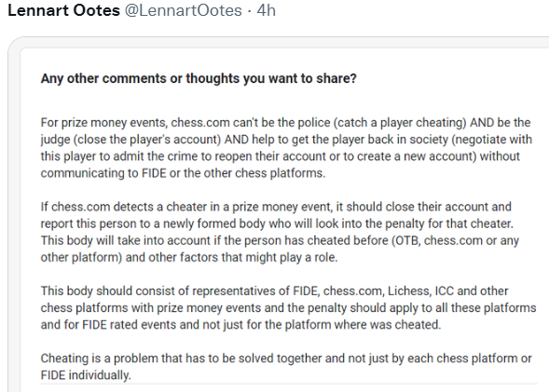The height and width of the screenshot is (392, 549).
Task: Click the @LennartOotes handle
Action: (184, 10)
